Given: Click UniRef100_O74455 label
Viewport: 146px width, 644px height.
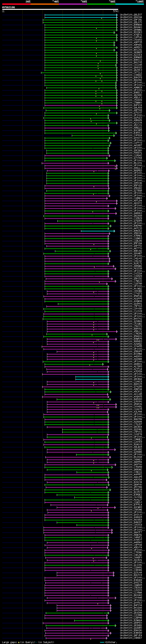Looking at the screenshot, I should tap(131, 347).
